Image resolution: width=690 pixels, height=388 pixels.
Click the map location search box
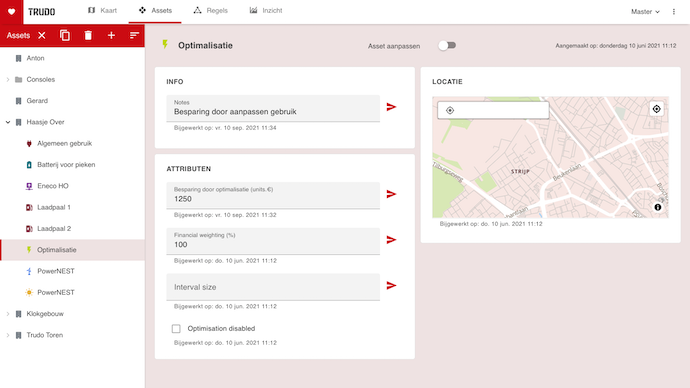click(x=493, y=110)
